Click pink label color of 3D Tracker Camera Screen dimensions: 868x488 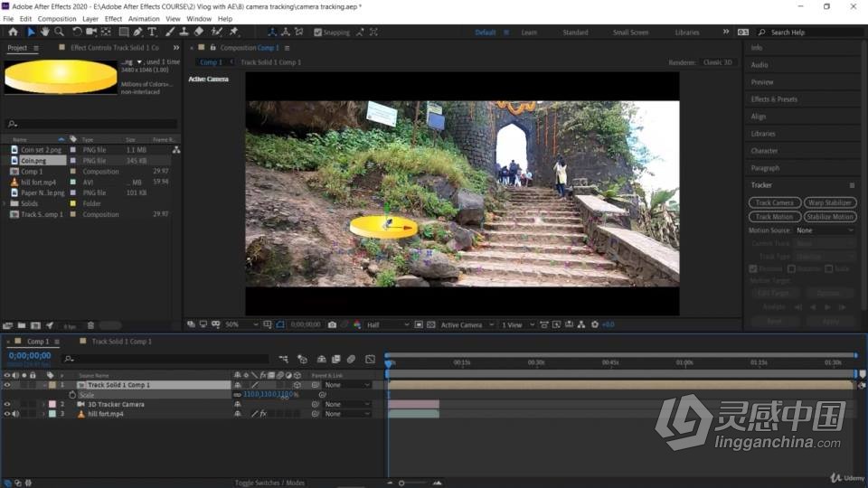(52, 405)
